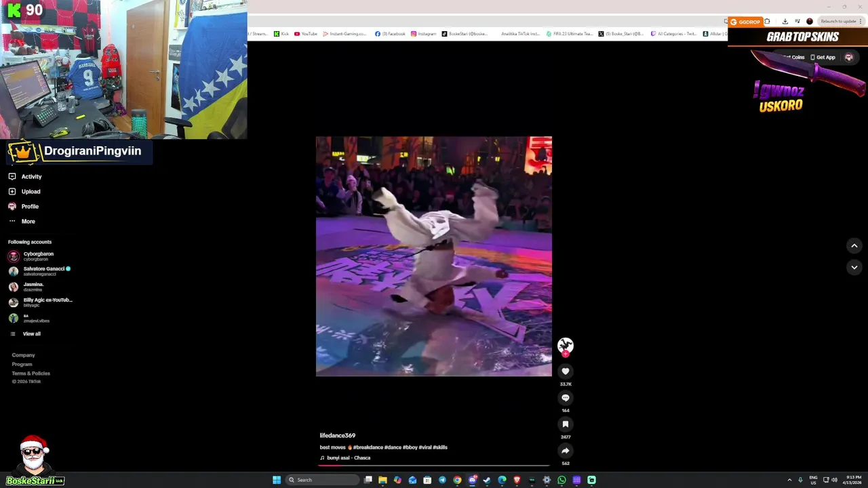
Task: Open the Task View taskbar icon
Action: click(368, 480)
